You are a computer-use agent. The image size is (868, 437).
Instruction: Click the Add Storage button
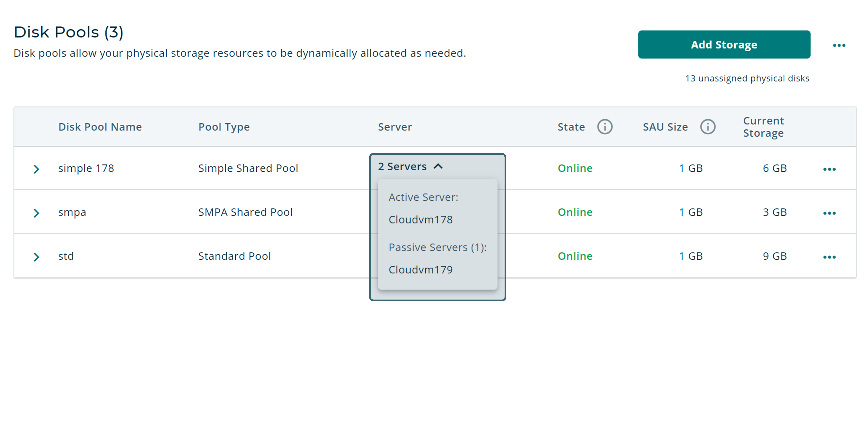[x=724, y=44]
